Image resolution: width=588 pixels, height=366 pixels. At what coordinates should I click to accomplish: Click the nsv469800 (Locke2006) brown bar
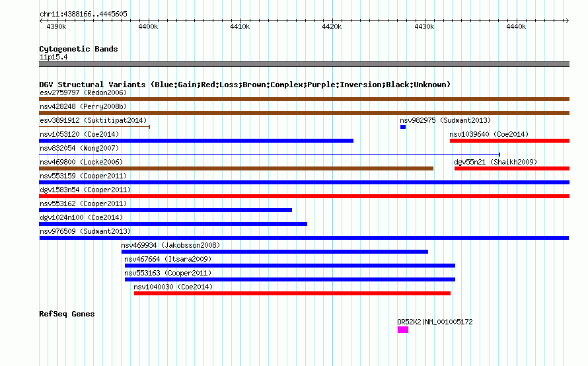tap(237, 168)
